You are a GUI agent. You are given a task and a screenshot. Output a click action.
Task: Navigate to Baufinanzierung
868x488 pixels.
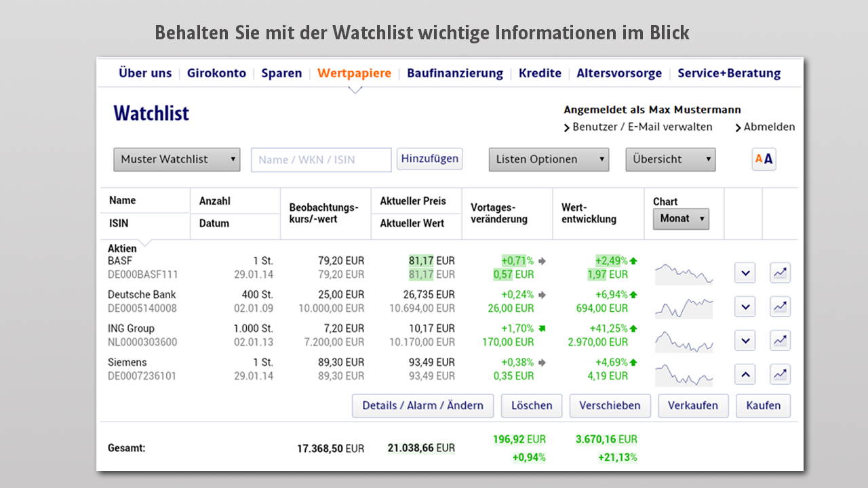tap(455, 73)
